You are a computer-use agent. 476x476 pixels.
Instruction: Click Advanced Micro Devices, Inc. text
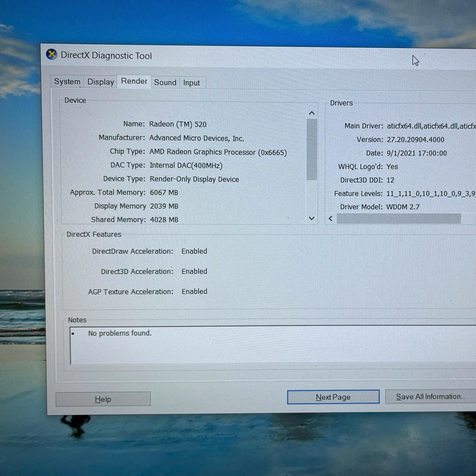[x=197, y=138]
